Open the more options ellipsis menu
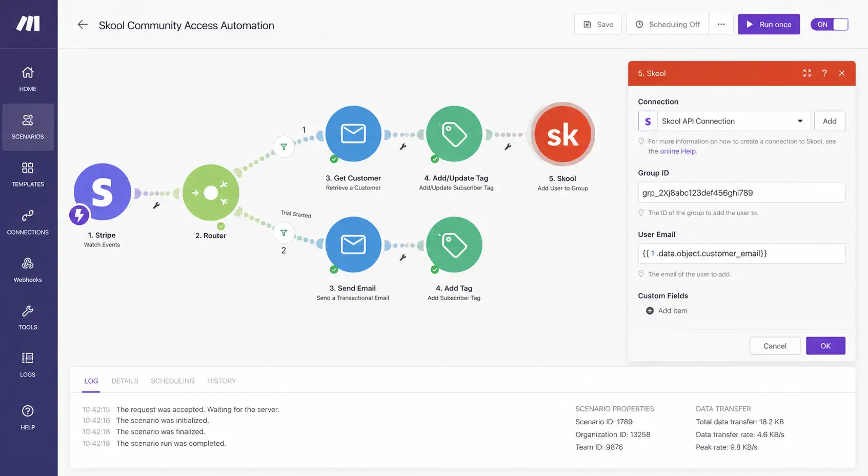The image size is (868, 476). [x=721, y=24]
